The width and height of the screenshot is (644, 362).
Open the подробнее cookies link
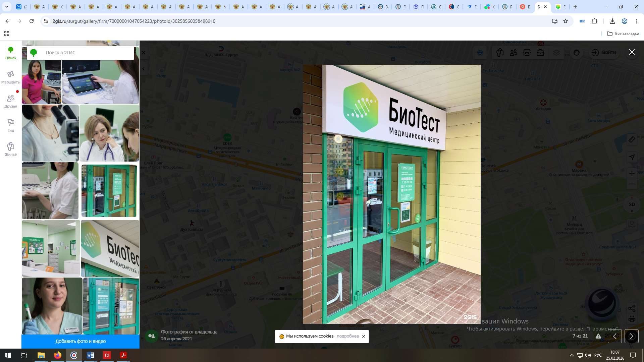(x=347, y=336)
